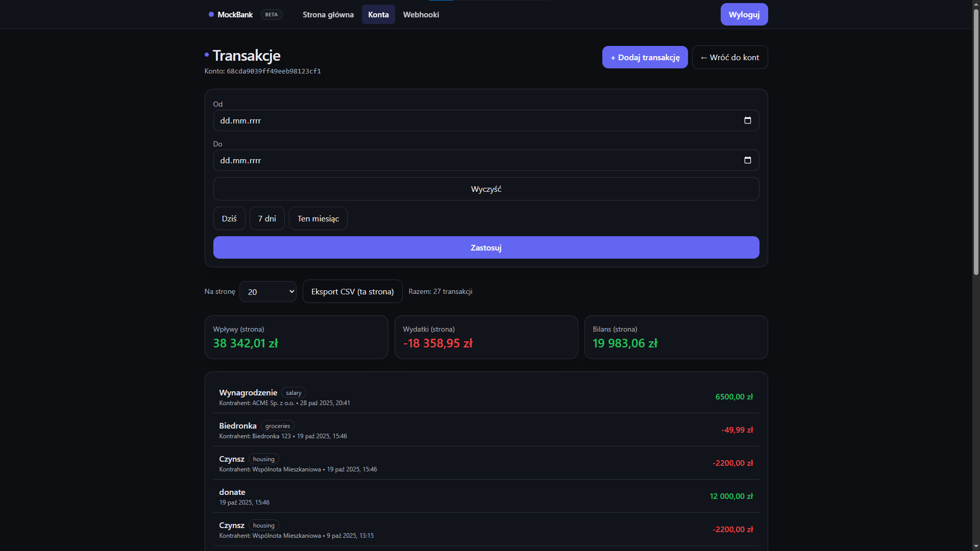Click the groceries category tag
980x551 pixels.
(278, 426)
